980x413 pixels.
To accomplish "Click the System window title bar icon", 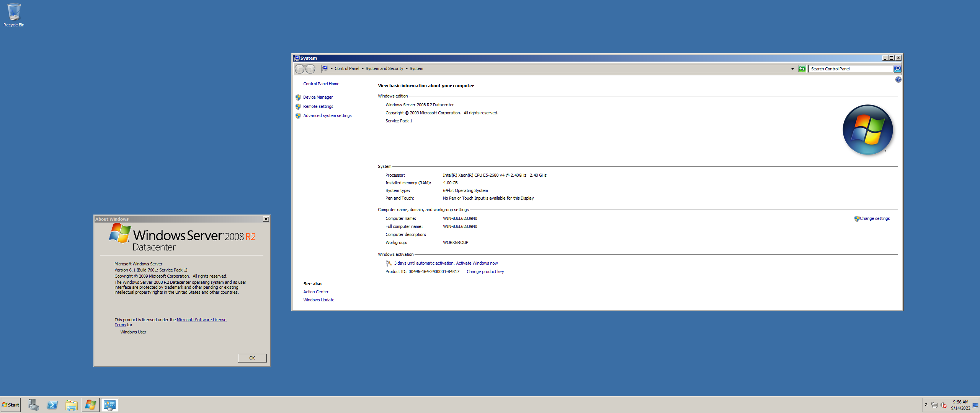I will (x=296, y=58).
